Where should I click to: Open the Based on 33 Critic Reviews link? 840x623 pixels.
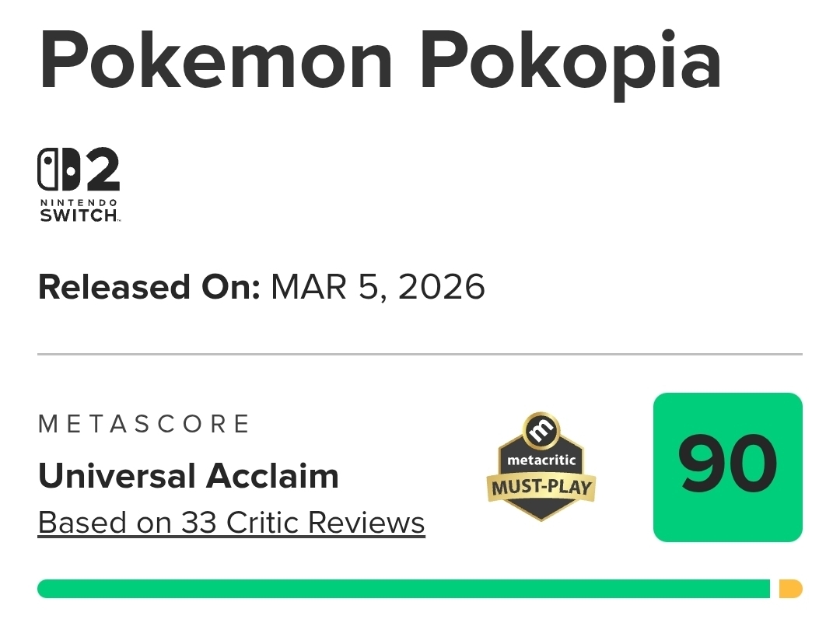(231, 523)
